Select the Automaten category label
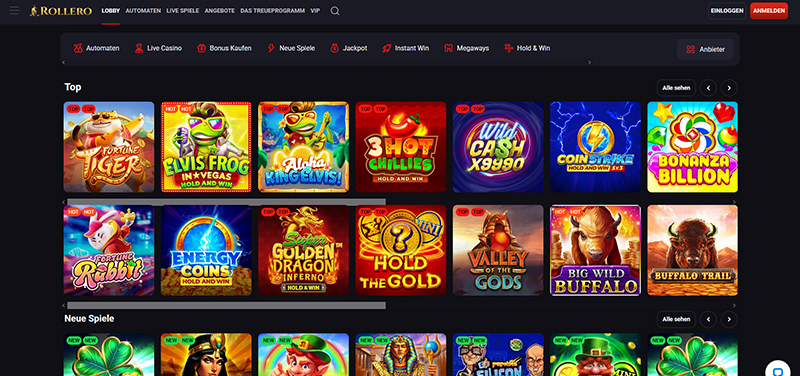This screenshot has width=800, height=376. pos(103,48)
